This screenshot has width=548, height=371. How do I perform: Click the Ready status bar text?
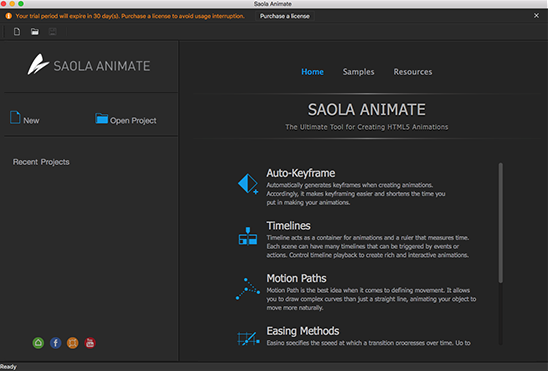point(8,367)
